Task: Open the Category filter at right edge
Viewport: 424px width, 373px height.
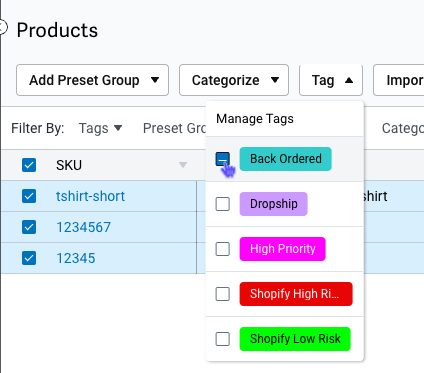Action: coord(403,128)
